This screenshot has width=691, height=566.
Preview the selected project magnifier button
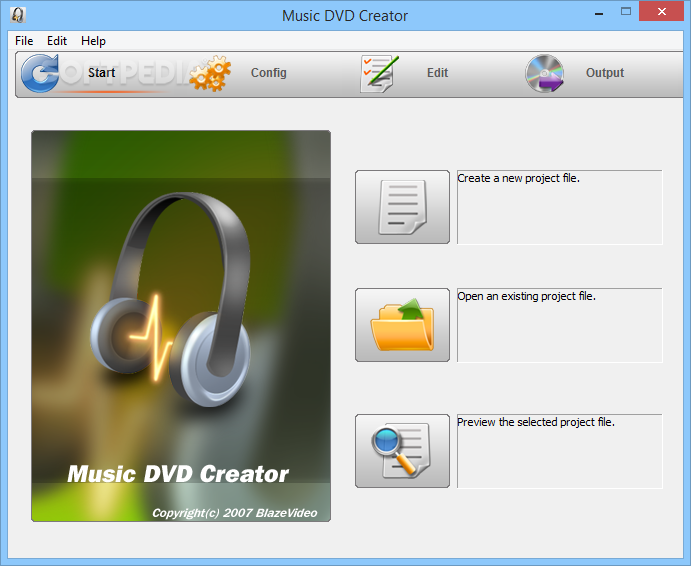tap(402, 451)
